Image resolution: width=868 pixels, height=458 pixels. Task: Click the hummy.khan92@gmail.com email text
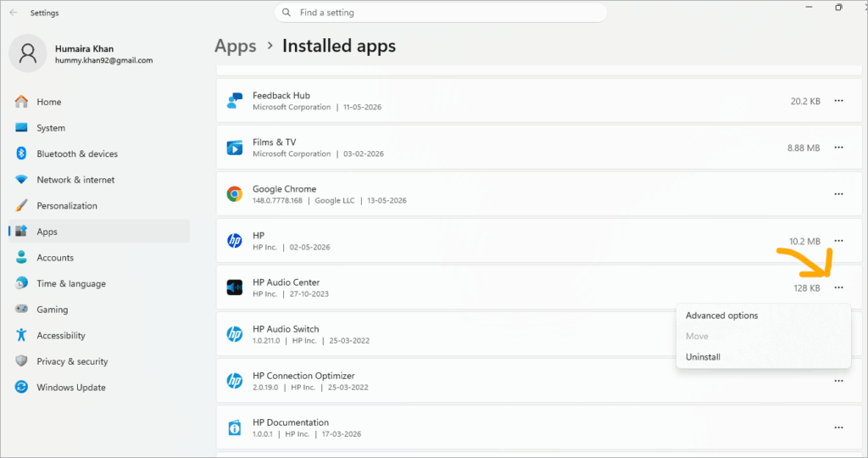pyautogui.click(x=104, y=60)
